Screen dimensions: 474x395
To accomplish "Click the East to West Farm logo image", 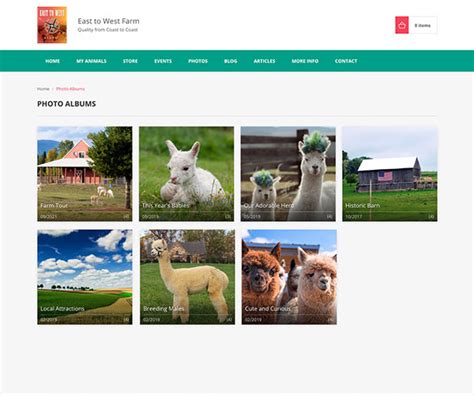I will [x=52, y=25].
